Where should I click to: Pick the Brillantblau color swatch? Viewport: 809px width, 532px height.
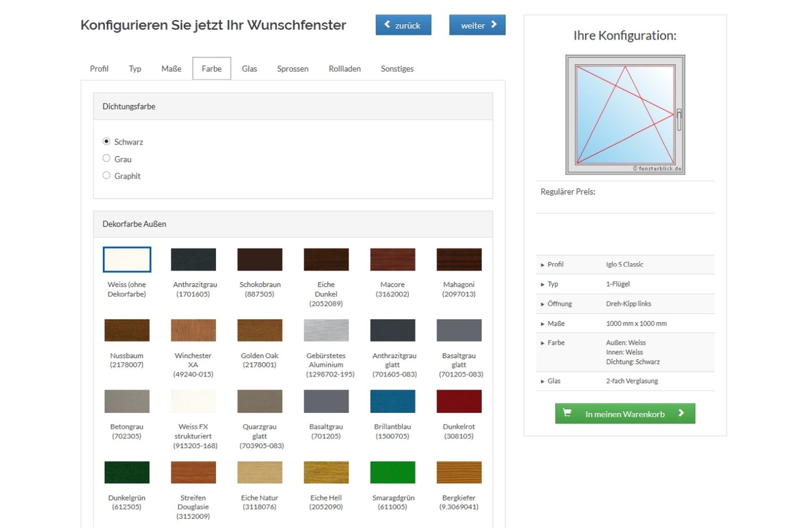point(392,402)
